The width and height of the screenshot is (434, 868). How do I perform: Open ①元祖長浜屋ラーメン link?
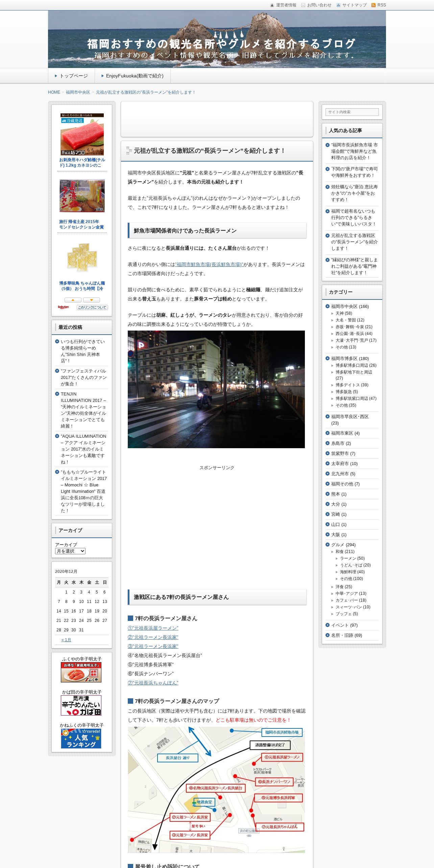[x=153, y=628]
